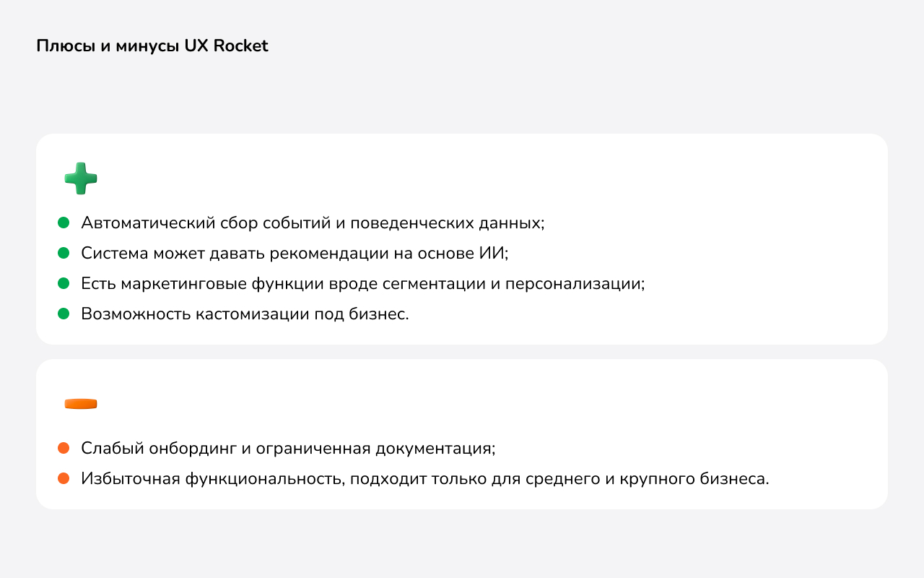924x578 pixels.
Task: Click the orange minus icon
Action: pyautogui.click(x=81, y=404)
